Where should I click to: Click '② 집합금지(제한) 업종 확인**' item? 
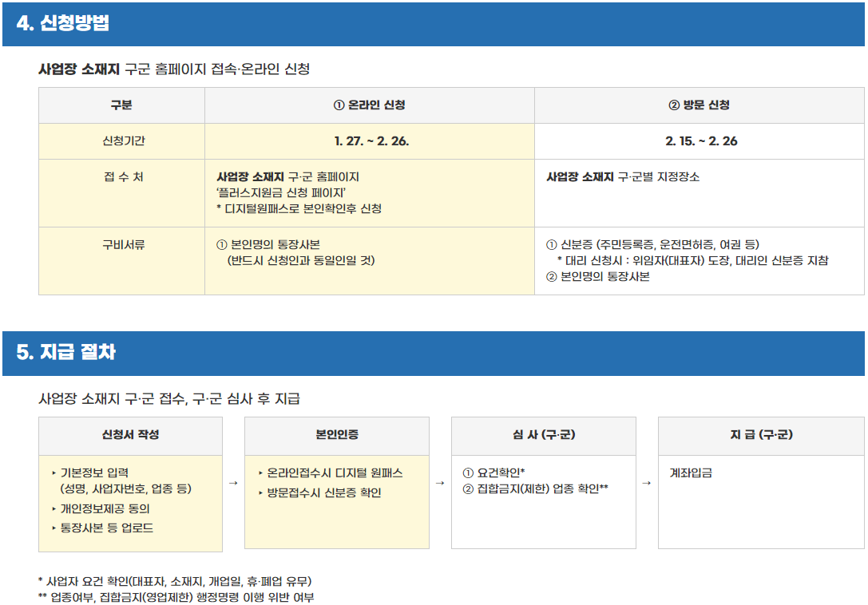coord(535,488)
